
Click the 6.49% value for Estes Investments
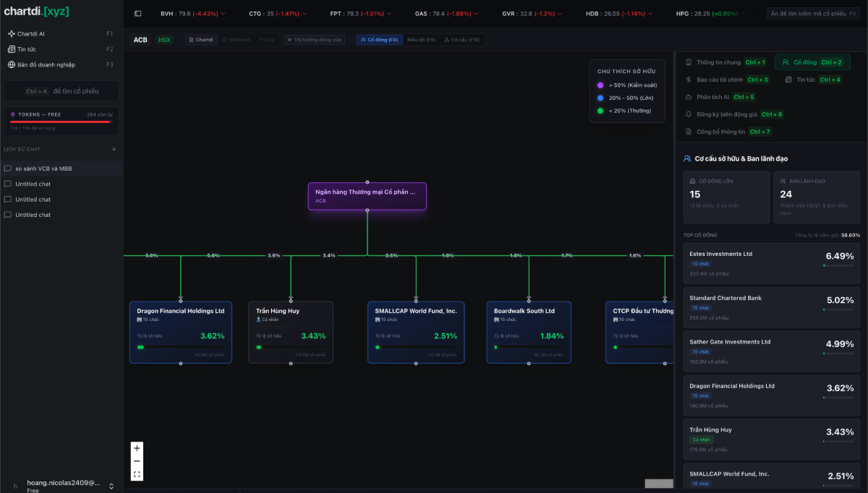840,256
